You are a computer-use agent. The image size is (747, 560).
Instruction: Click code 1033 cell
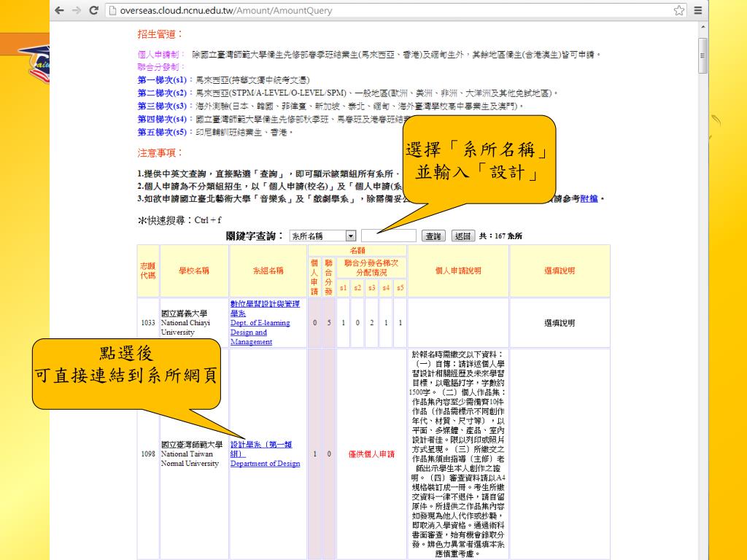click(147, 323)
